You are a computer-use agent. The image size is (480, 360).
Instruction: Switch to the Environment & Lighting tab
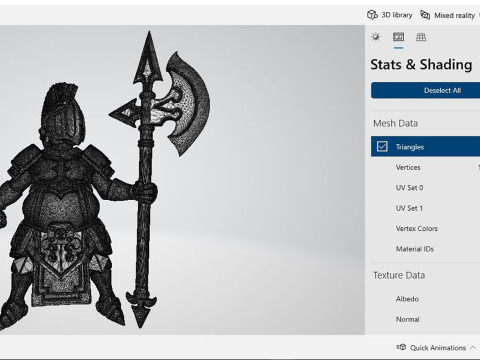376,37
